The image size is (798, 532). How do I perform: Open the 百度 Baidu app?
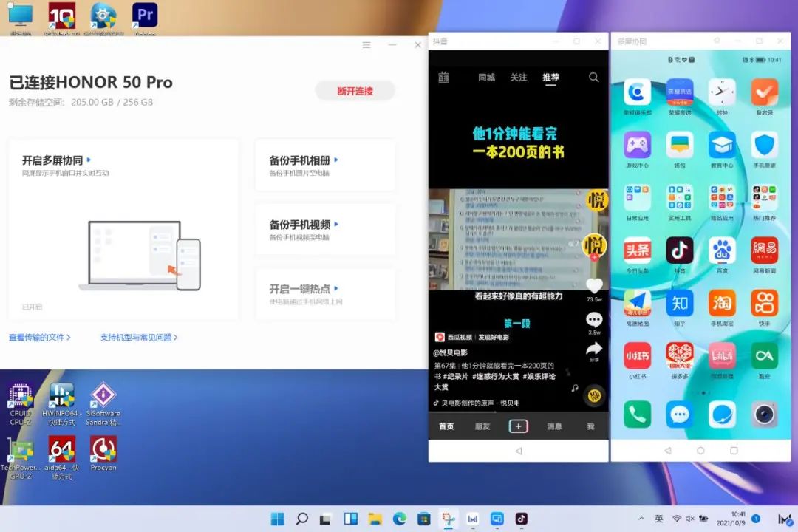722,250
